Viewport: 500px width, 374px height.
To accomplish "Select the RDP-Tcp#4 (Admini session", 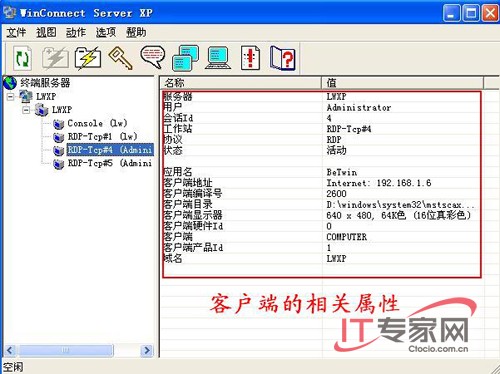I will tap(110, 150).
